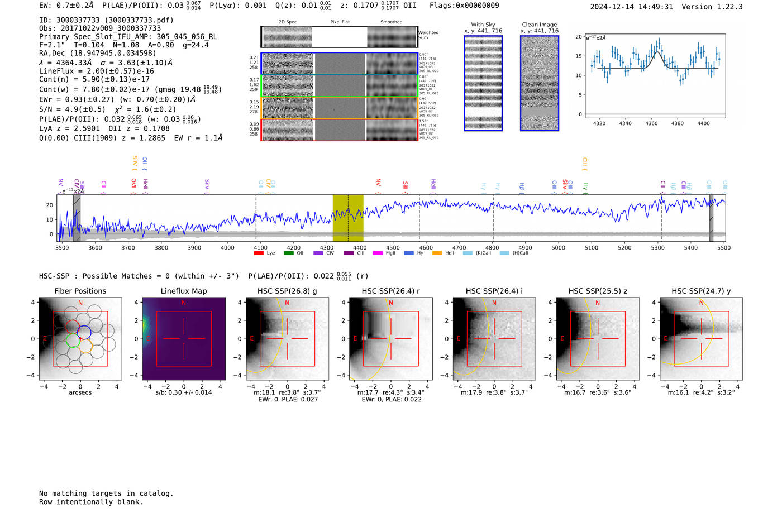Viewport: 782px width, 532px height.
Task: Click the CIV purple legend swatch
Action: click(x=318, y=253)
